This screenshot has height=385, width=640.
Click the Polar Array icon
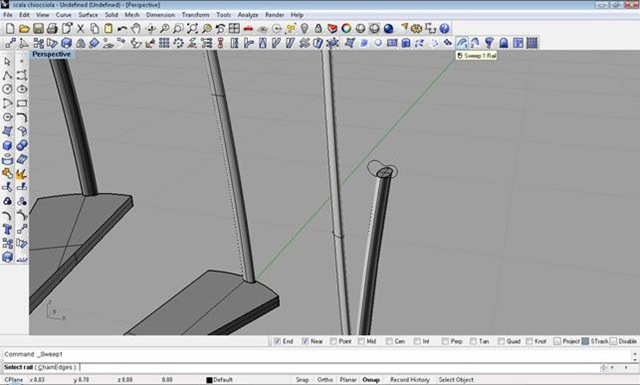pyautogui.click(x=178, y=43)
